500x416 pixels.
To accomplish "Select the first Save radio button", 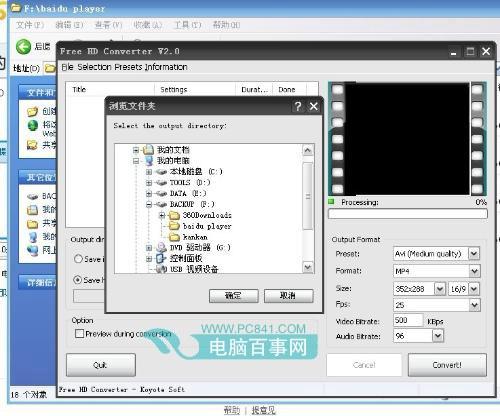I will 78,259.
